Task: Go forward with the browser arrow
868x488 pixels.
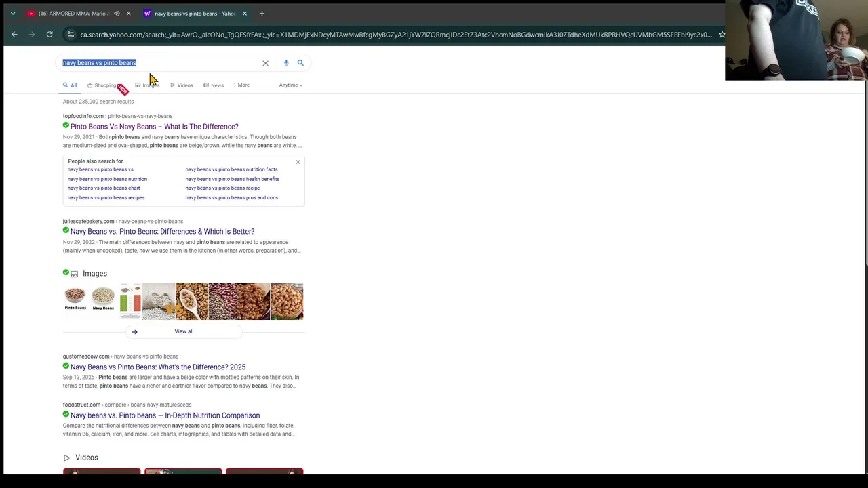Action: click(32, 35)
